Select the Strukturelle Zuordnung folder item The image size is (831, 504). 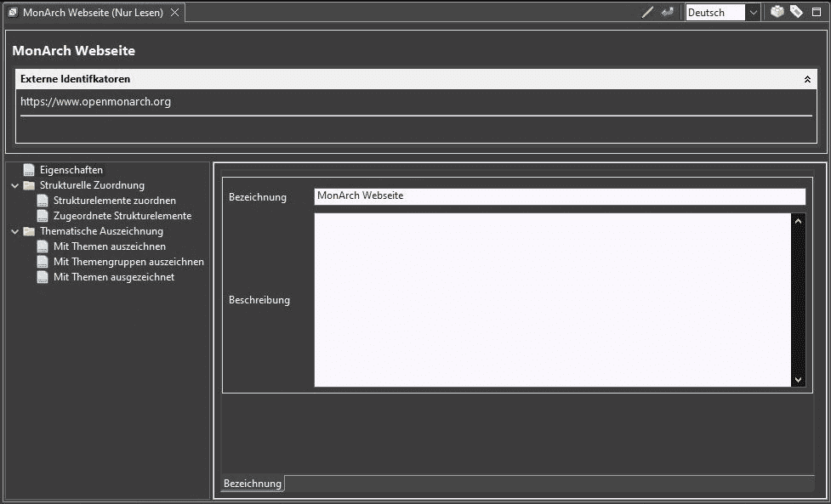tap(92, 185)
